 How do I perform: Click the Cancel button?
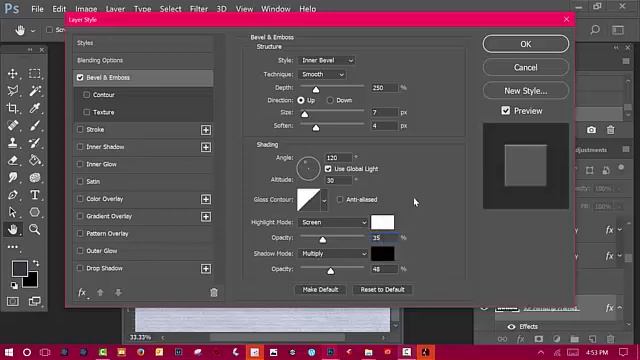526,67
